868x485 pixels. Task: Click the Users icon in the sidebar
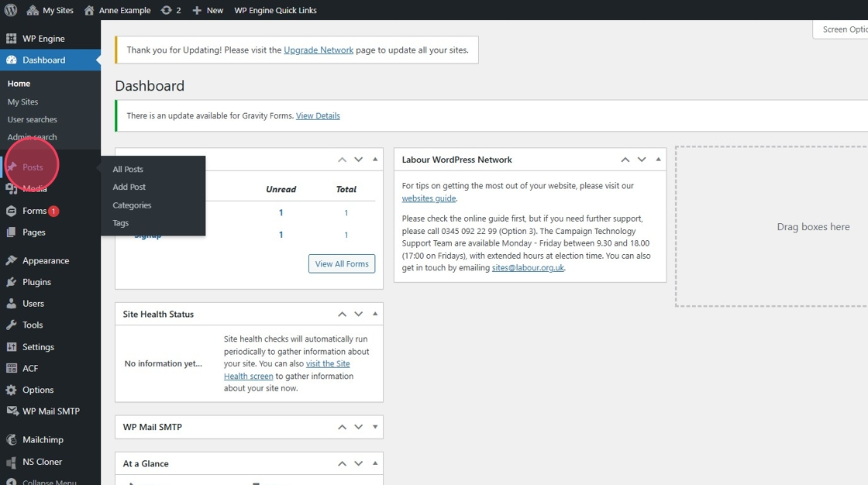click(x=11, y=304)
